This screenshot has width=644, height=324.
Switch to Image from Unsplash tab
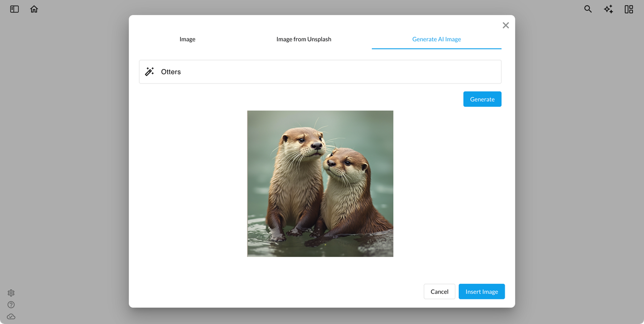(x=304, y=39)
